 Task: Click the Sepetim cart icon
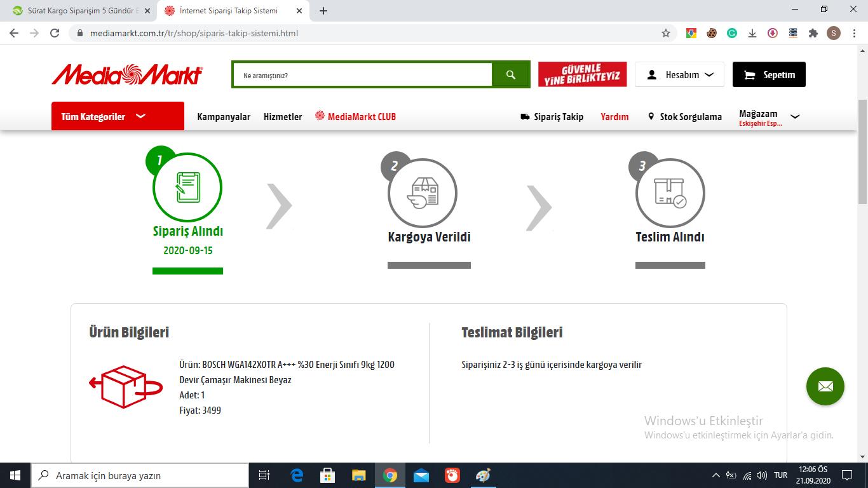[x=750, y=75]
